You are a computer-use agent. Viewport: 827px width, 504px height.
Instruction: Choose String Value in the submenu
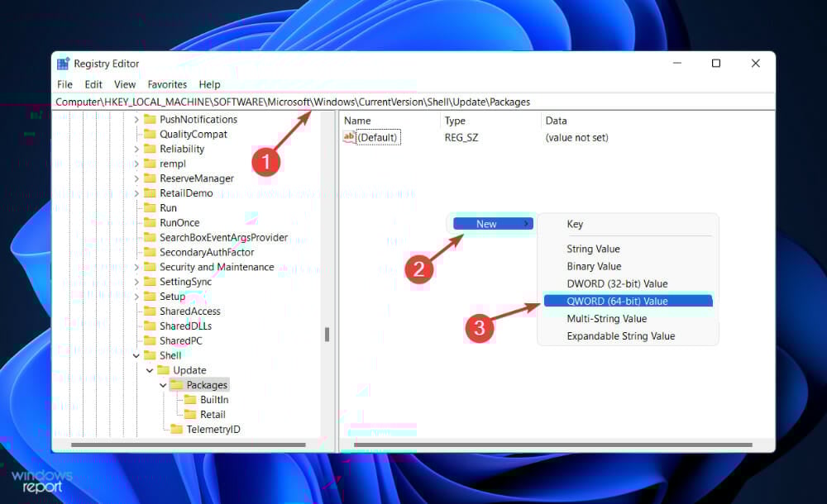[x=593, y=249]
